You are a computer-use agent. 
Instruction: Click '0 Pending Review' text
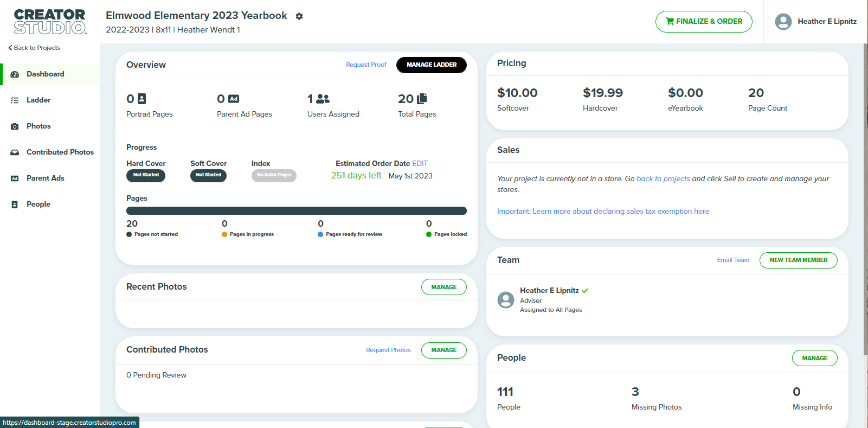click(156, 375)
